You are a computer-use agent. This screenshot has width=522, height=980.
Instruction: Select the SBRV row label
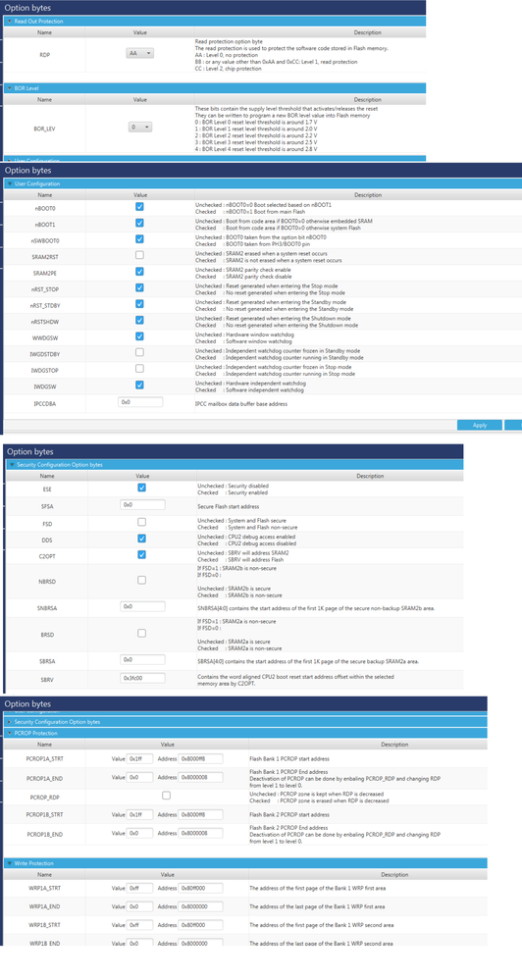(x=46, y=678)
